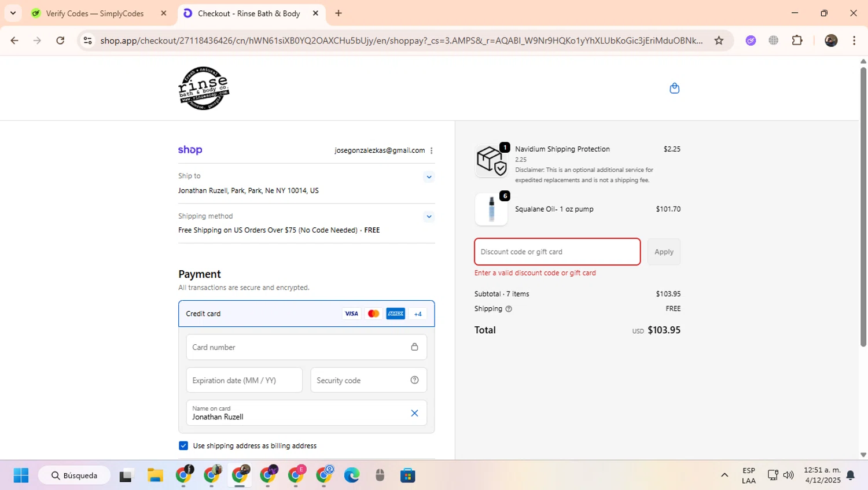The height and width of the screenshot is (490, 868).
Task: Click the Visa card icon
Action: click(x=351, y=314)
